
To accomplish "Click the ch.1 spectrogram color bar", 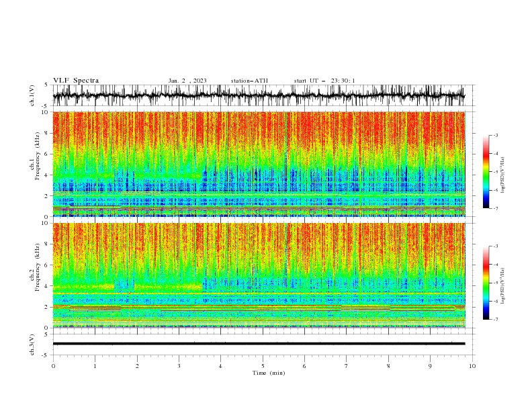I will [486, 172].
